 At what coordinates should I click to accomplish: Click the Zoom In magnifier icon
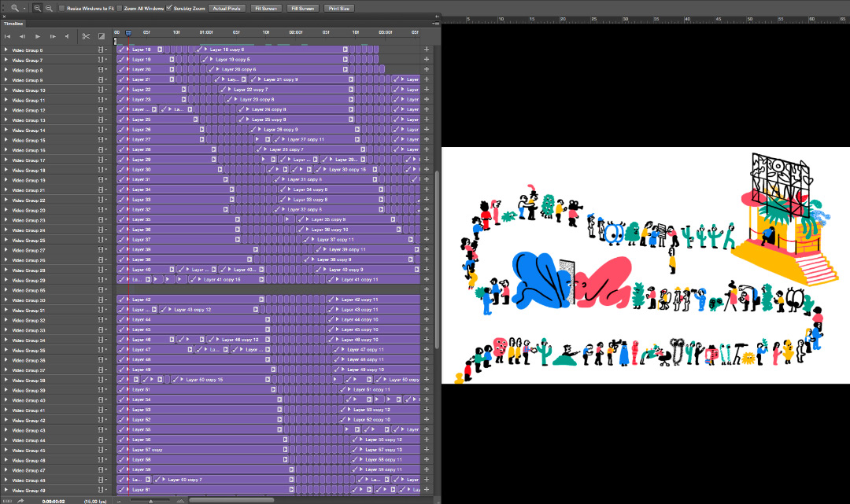click(x=38, y=8)
